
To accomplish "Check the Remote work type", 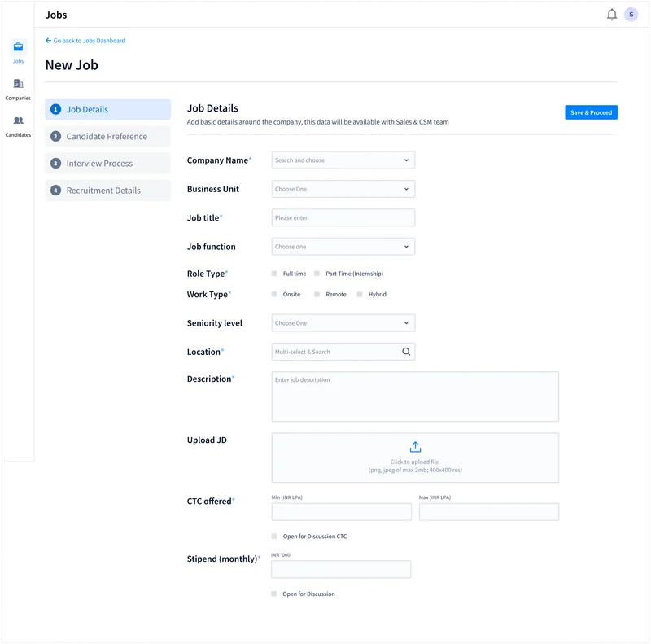I will pos(317,294).
